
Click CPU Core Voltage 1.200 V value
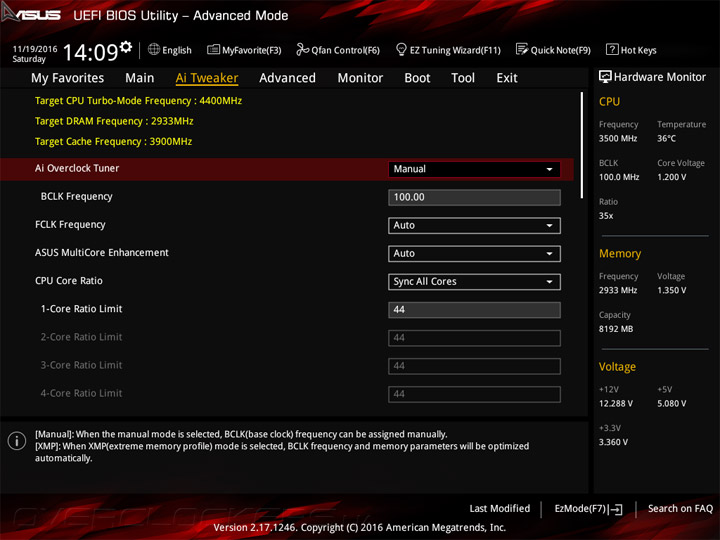coord(671,177)
